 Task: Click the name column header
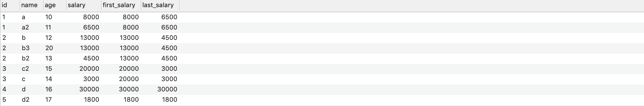(32, 5)
